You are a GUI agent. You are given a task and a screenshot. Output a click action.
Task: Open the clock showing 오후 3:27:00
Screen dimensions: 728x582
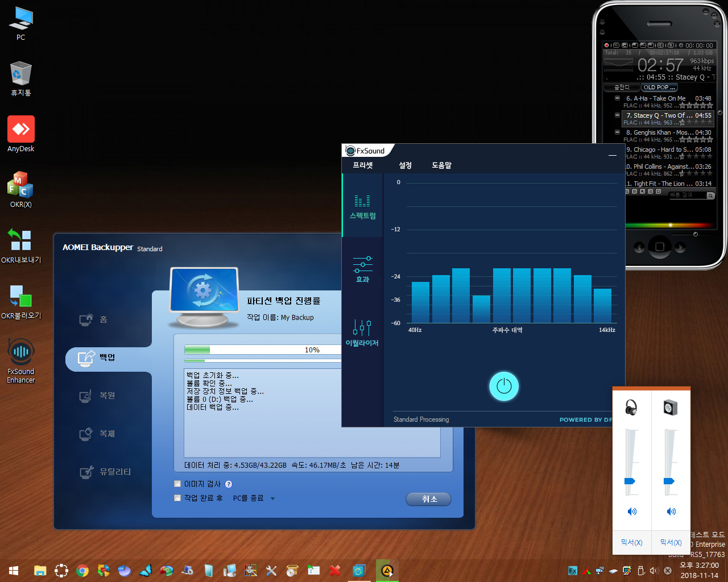(699, 571)
